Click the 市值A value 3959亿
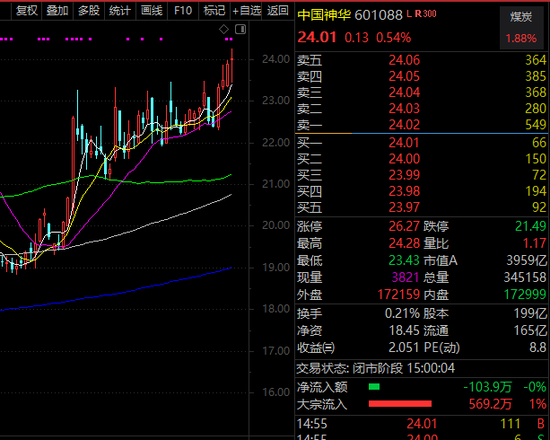The height and width of the screenshot is (440, 550). [526, 260]
